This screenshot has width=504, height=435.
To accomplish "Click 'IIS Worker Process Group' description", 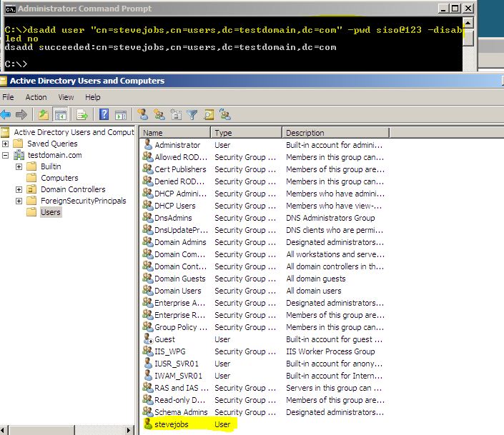I will pyautogui.click(x=330, y=351).
